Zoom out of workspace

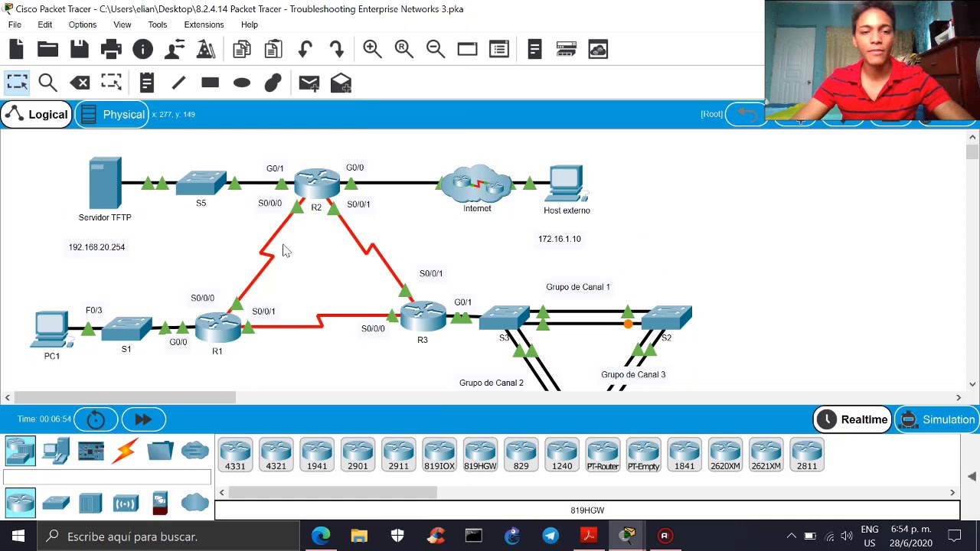tap(435, 50)
